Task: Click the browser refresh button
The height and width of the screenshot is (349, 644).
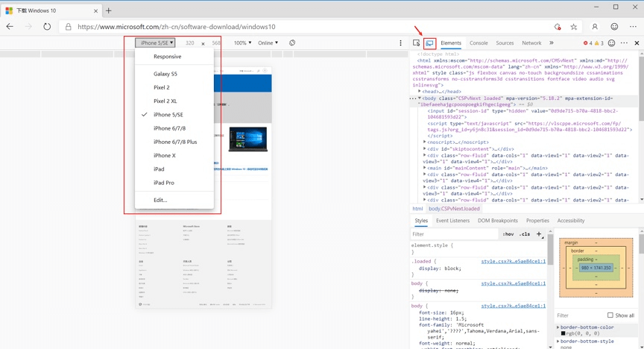Action: 47,27
